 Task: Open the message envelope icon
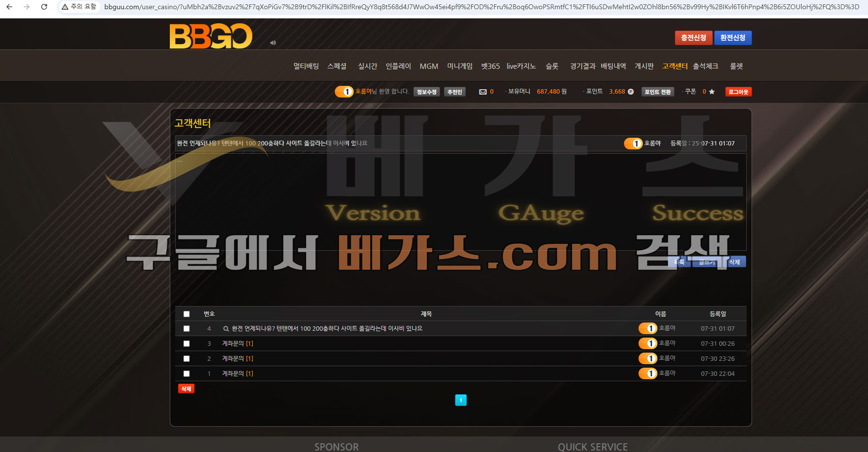tap(483, 92)
